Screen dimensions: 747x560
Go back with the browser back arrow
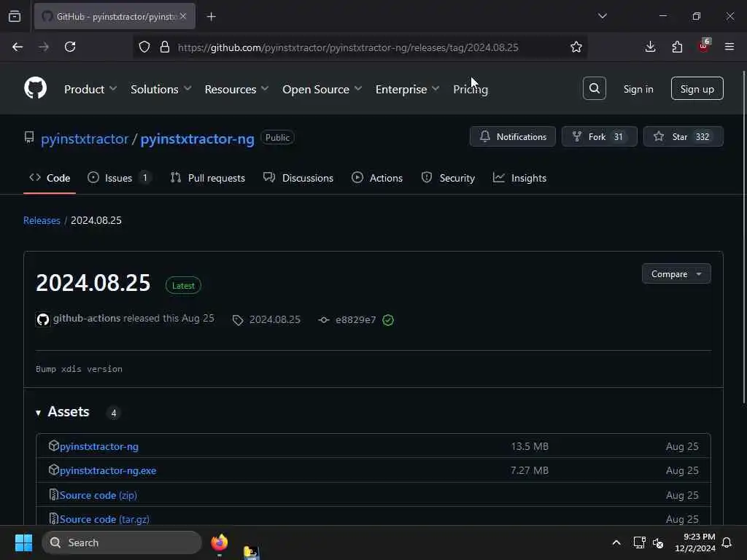18,47
